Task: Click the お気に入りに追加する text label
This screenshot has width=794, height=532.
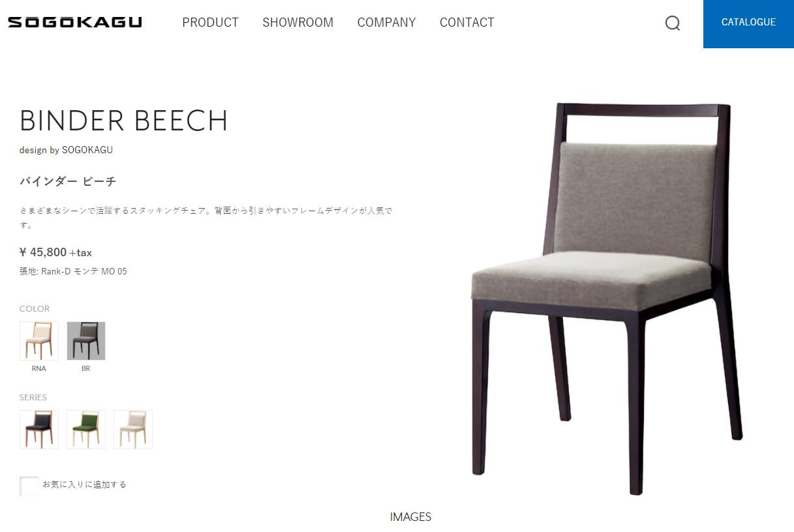Action: point(85,484)
